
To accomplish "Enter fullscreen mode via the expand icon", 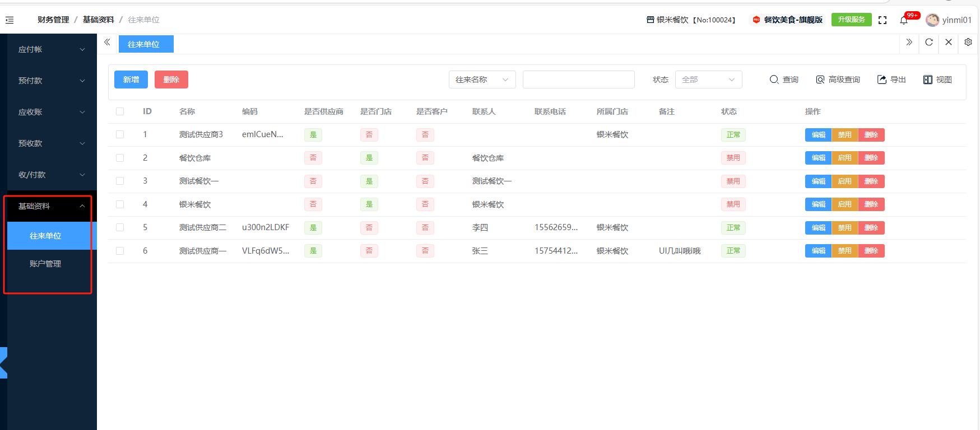I will tap(883, 20).
